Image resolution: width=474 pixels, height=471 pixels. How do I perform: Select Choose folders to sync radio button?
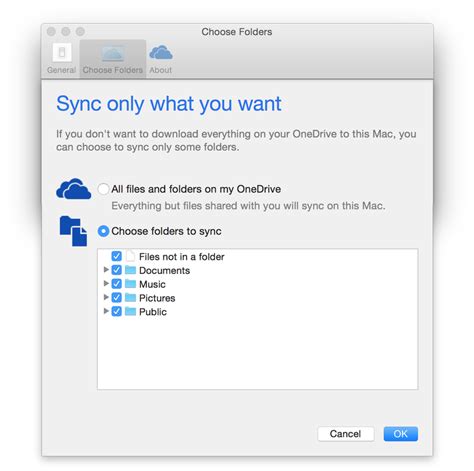[103, 231]
